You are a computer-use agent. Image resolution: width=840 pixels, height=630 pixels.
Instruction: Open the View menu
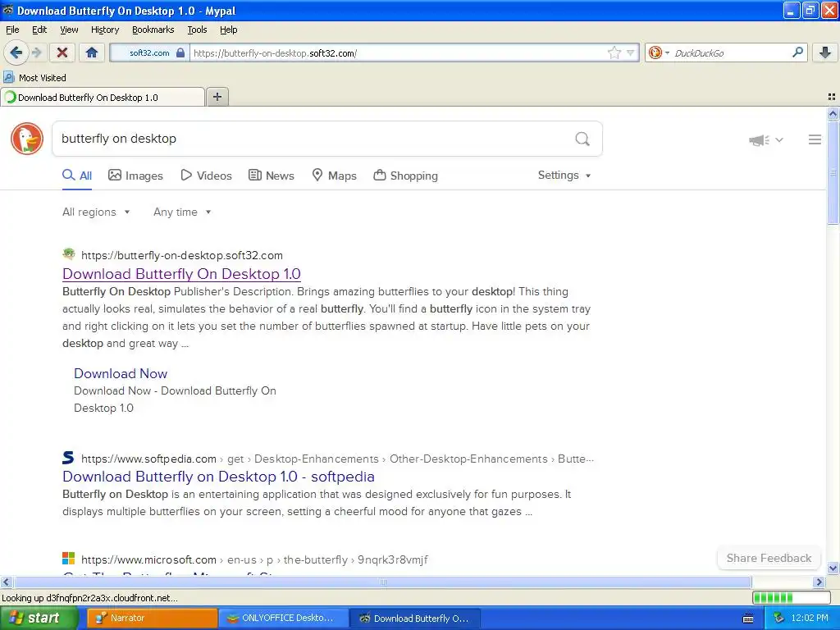[69, 30]
